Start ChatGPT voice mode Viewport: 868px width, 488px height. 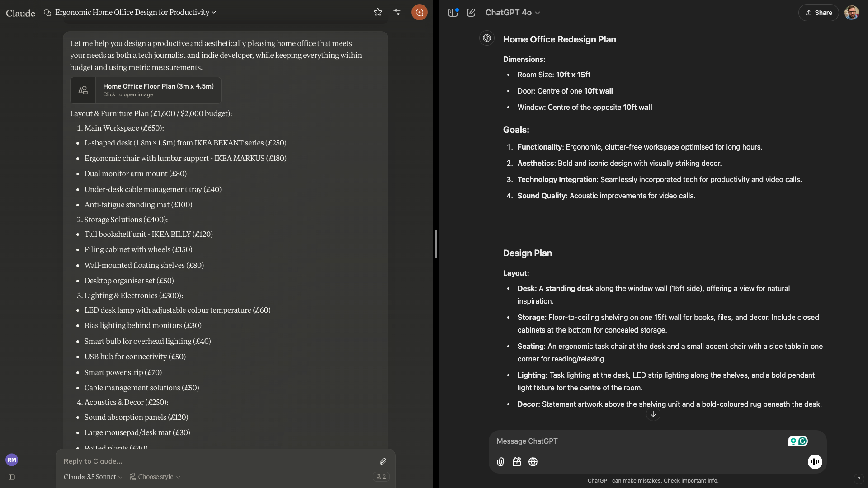click(x=815, y=462)
